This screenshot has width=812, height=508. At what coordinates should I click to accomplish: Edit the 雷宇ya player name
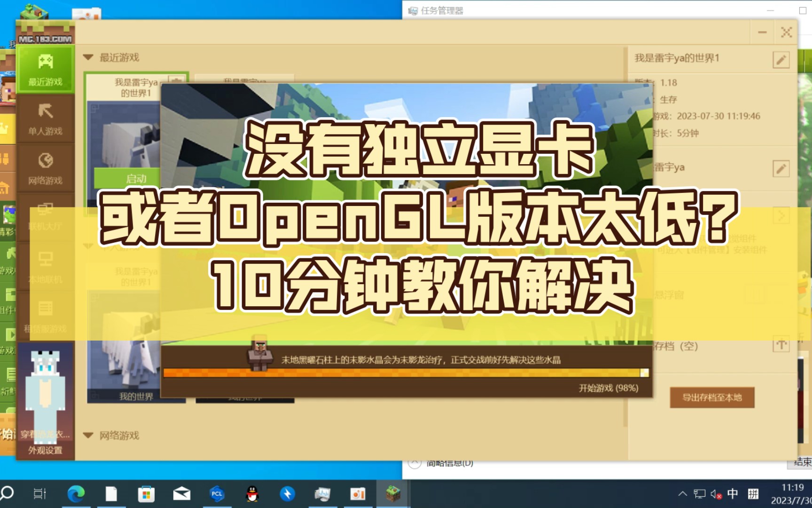(781, 168)
